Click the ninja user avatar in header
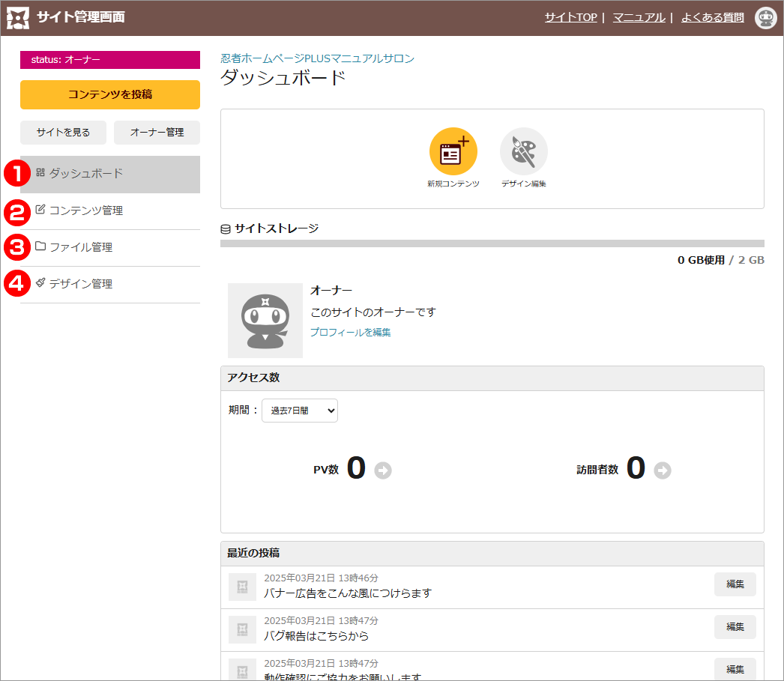The height and width of the screenshot is (681, 784). click(x=765, y=17)
